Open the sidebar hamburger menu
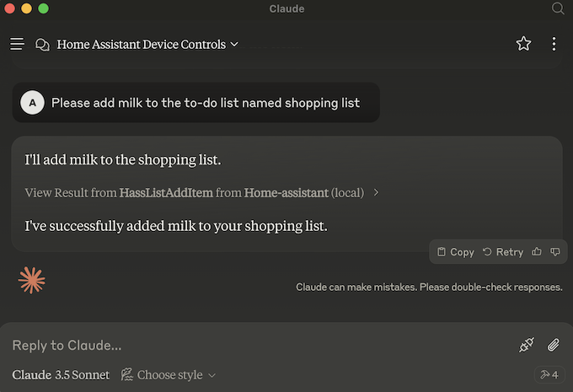The image size is (573, 392). 17,44
